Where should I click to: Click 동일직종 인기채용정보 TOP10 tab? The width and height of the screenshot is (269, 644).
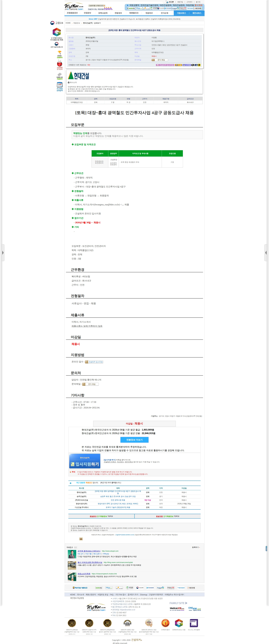(x=168, y=516)
